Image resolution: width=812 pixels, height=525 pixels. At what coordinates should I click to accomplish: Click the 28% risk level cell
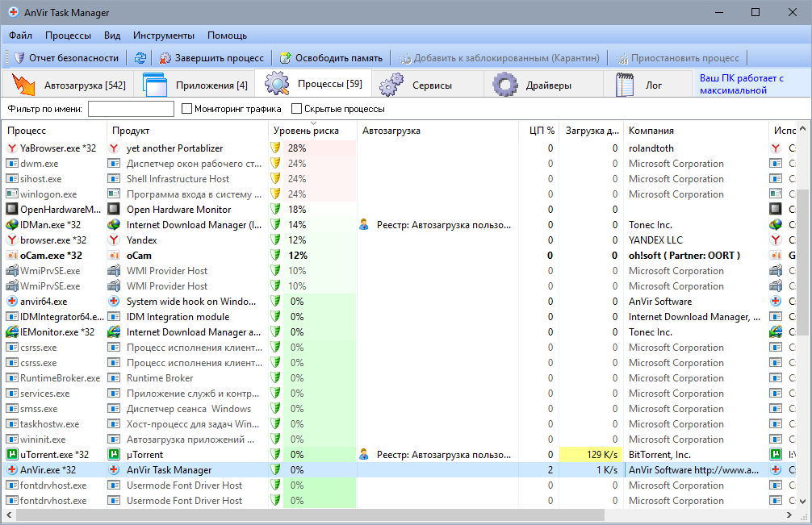tap(320, 148)
